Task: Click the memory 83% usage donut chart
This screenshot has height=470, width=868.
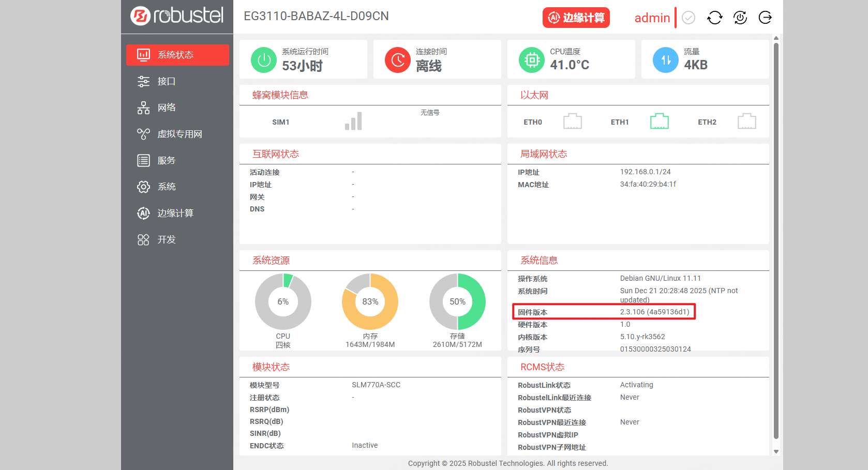Action: pyautogui.click(x=370, y=302)
